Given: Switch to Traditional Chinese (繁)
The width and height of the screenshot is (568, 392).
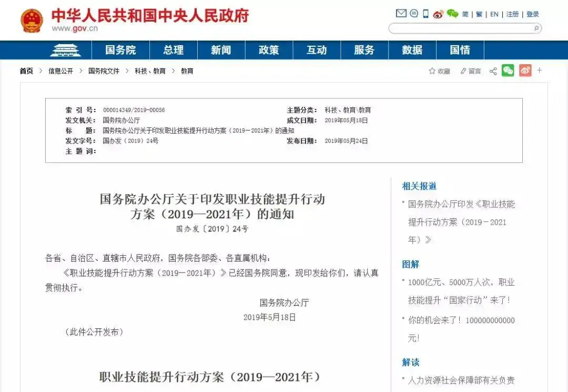Looking at the screenshot, I should pos(479,14).
